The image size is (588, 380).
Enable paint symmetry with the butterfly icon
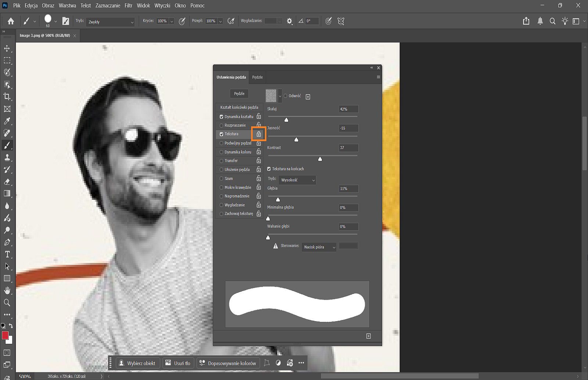(x=341, y=21)
